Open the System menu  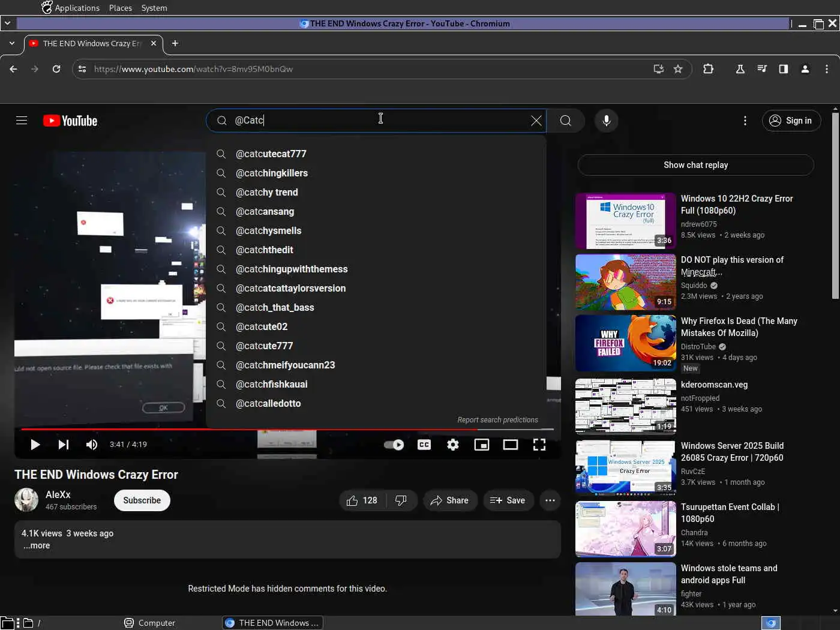click(x=154, y=8)
